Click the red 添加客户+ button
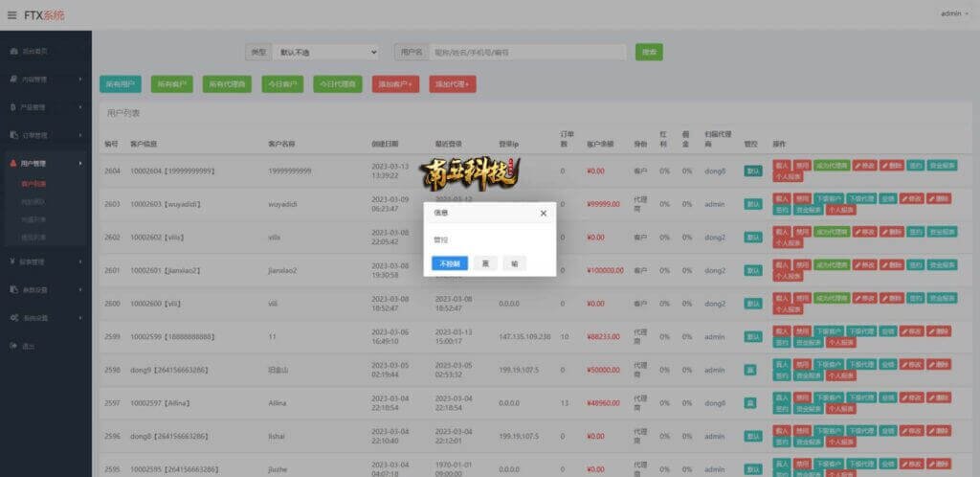This screenshot has width=980, height=477. point(395,84)
